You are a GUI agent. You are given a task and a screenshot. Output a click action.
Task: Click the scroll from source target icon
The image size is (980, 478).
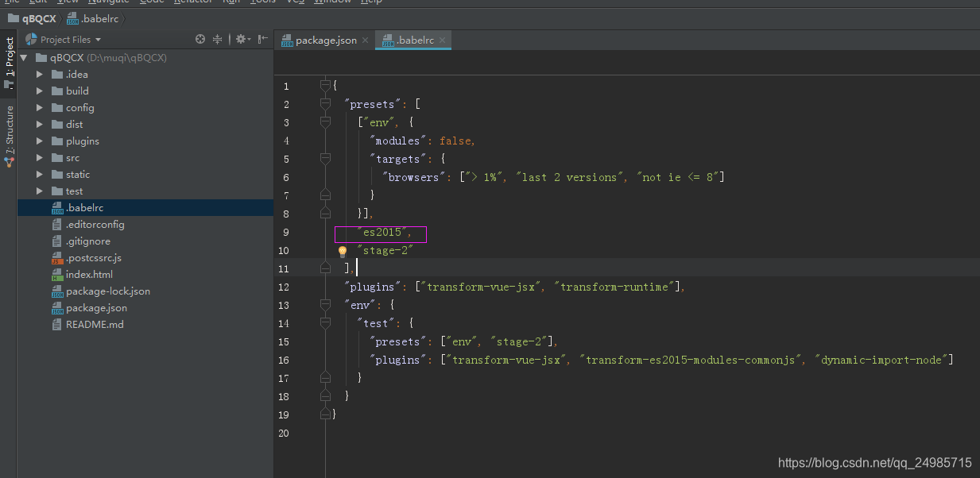click(x=200, y=39)
